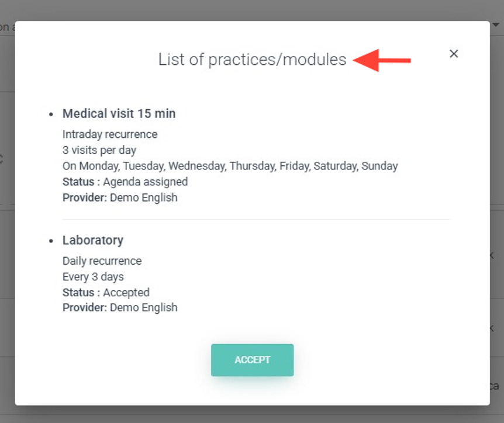Select the "Laboratory" heading

pyautogui.click(x=93, y=240)
